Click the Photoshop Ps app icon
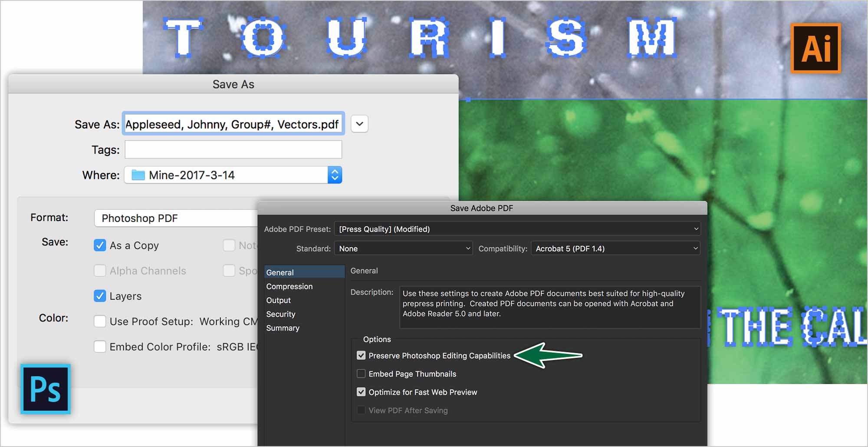868x447 pixels. (46, 389)
